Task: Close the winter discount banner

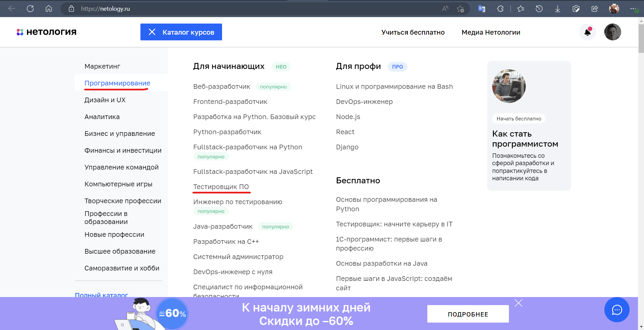Action: (x=518, y=303)
